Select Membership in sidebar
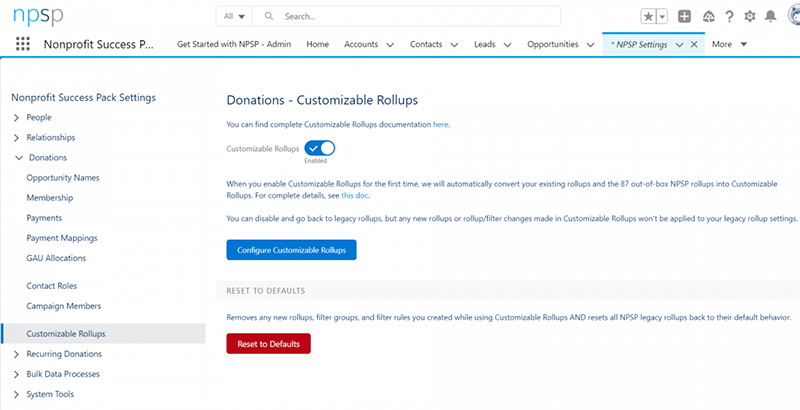The image size is (800, 410). point(49,198)
